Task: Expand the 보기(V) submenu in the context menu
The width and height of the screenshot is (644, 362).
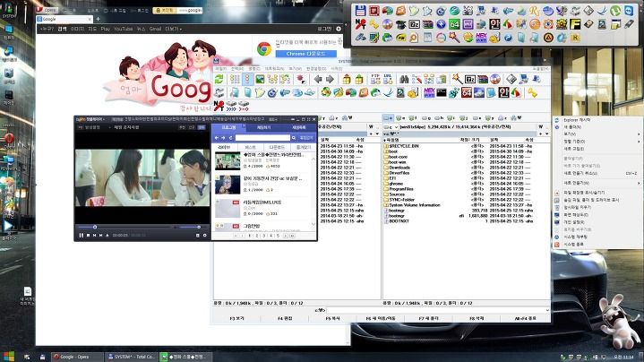Action: tap(599, 134)
